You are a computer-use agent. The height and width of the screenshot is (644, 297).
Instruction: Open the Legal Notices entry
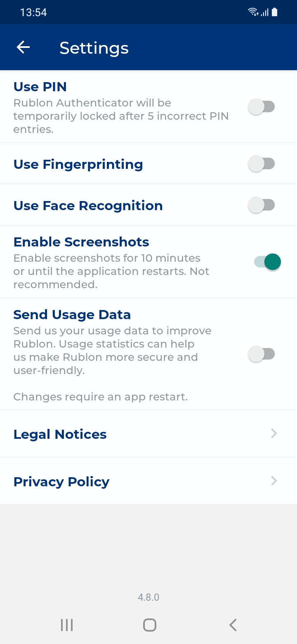(x=60, y=434)
